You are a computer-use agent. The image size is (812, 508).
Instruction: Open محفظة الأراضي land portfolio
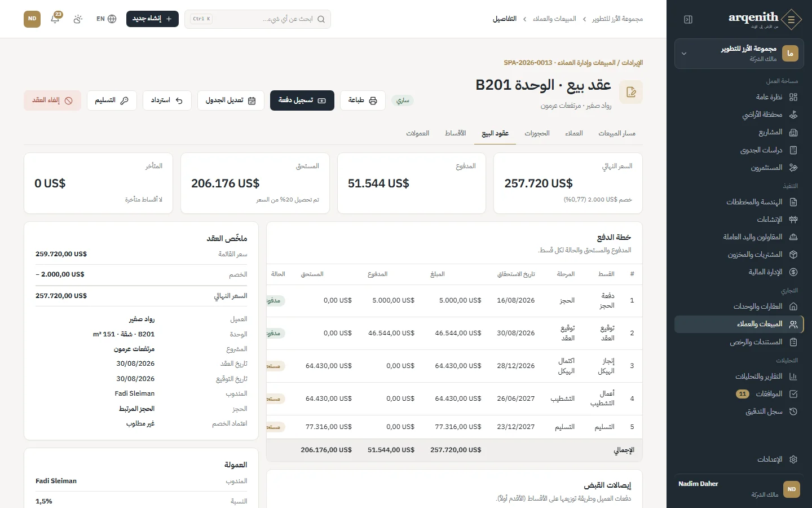(739, 115)
